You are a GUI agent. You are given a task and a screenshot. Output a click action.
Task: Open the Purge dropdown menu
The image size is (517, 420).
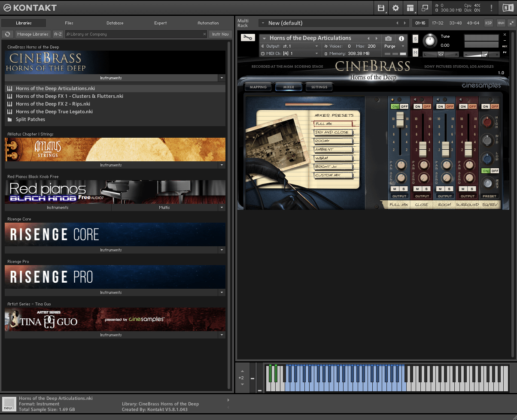coord(394,46)
